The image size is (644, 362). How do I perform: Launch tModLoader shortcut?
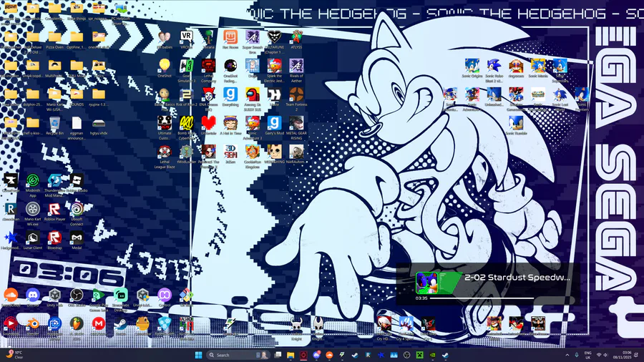(187, 154)
